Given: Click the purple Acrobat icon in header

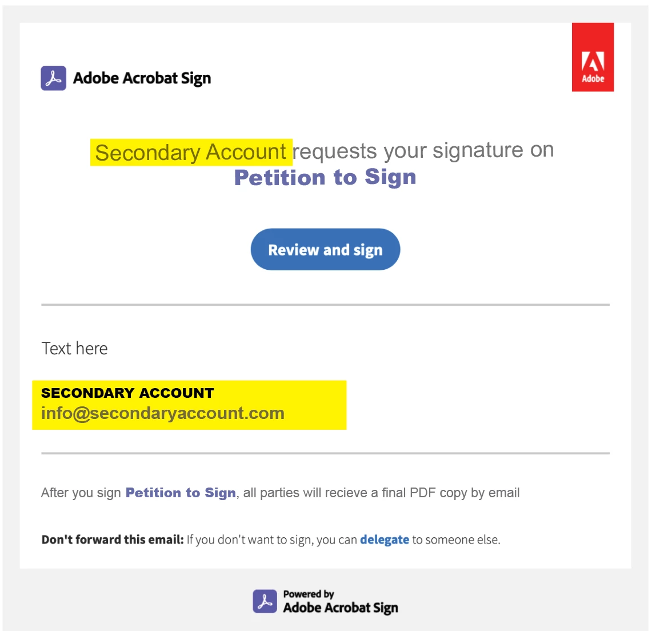Looking at the screenshot, I should coord(54,78).
